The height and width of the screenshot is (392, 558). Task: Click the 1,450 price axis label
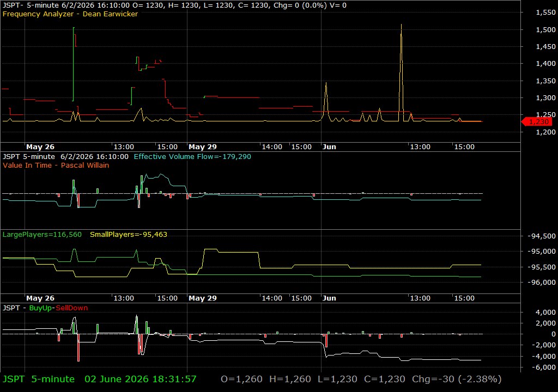[545, 47]
